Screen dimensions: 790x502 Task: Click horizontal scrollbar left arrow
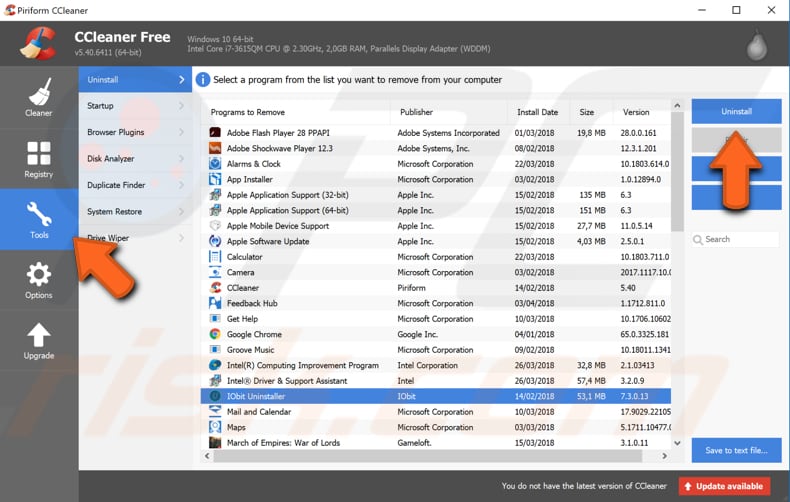point(207,456)
